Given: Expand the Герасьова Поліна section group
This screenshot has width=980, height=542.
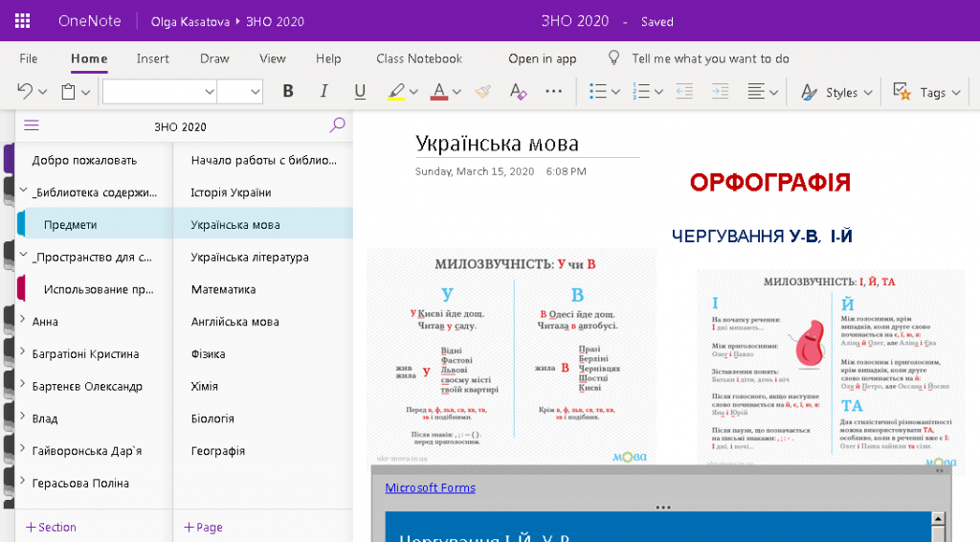Looking at the screenshot, I should 23,482.
